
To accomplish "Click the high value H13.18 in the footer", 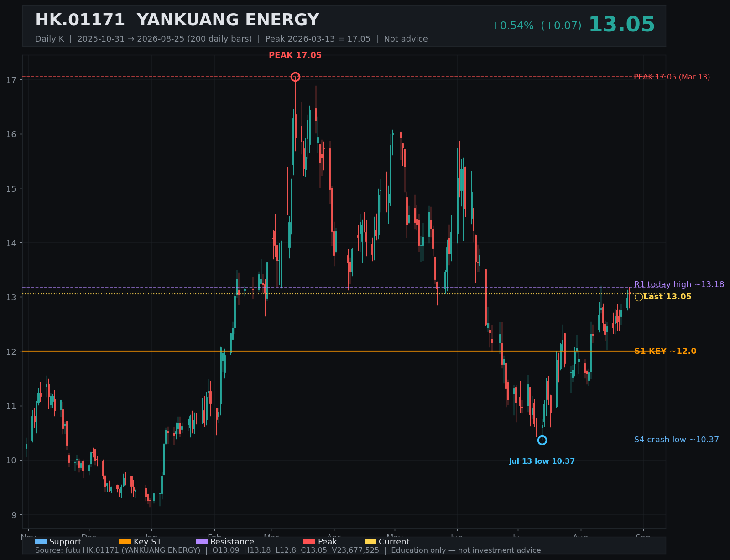I will [x=258, y=550].
